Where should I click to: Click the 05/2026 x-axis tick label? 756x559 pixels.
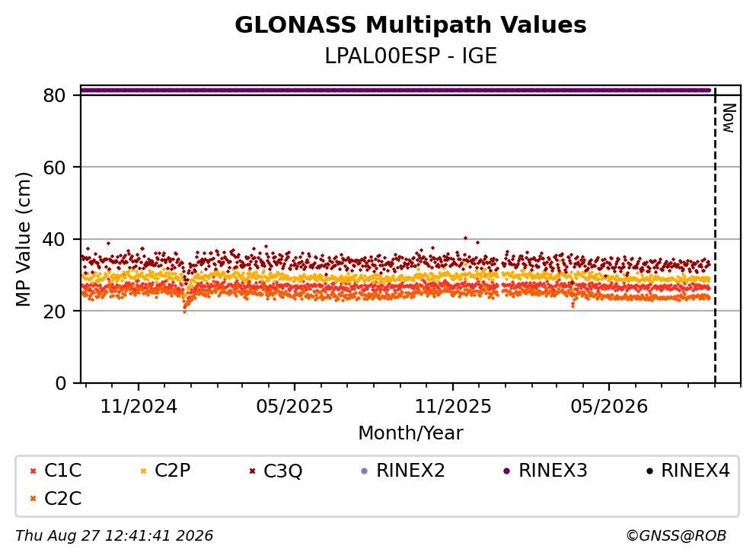click(x=609, y=407)
